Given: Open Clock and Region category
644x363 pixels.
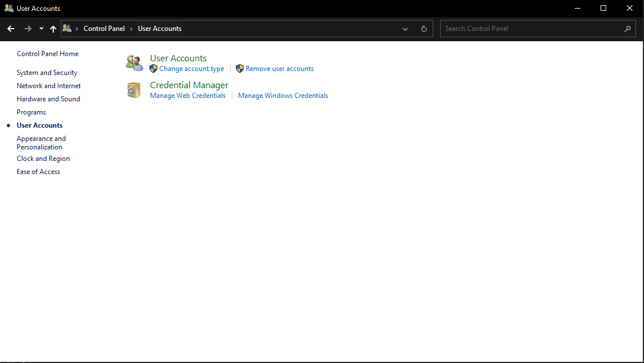Looking at the screenshot, I should pyautogui.click(x=43, y=159).
